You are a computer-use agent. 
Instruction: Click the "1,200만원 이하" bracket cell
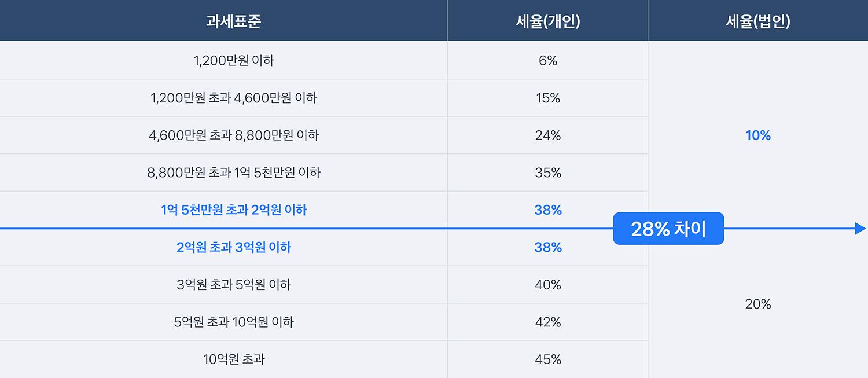coord(234,60)
